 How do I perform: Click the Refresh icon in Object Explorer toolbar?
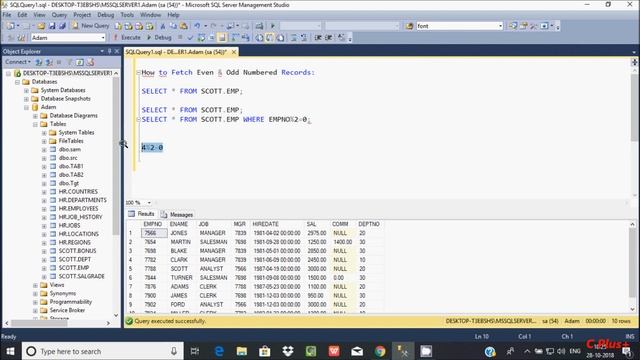[x=80, y=62]
